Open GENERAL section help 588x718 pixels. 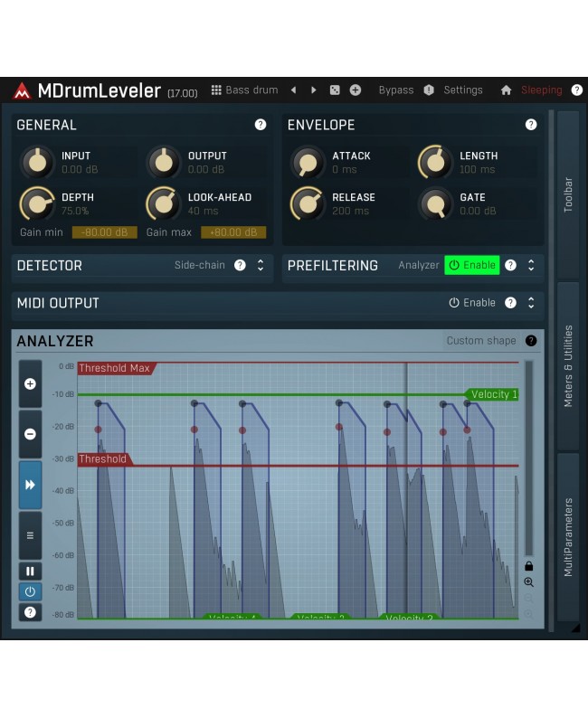(x=261, y=125)
